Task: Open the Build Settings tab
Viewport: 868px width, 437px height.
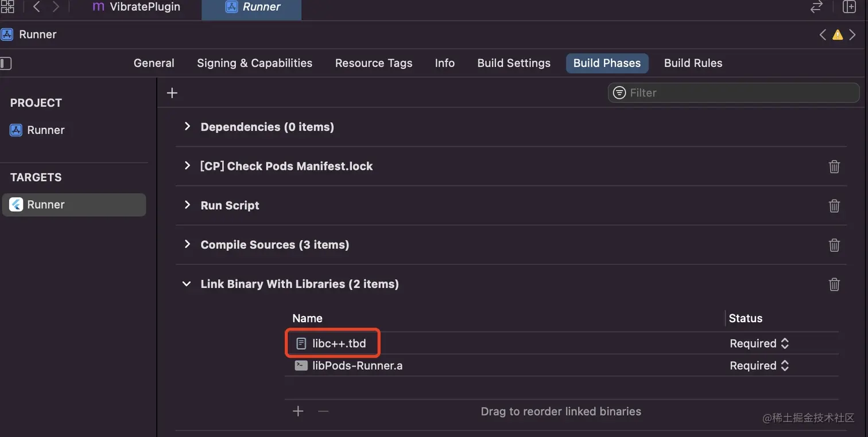Action: 514,63
